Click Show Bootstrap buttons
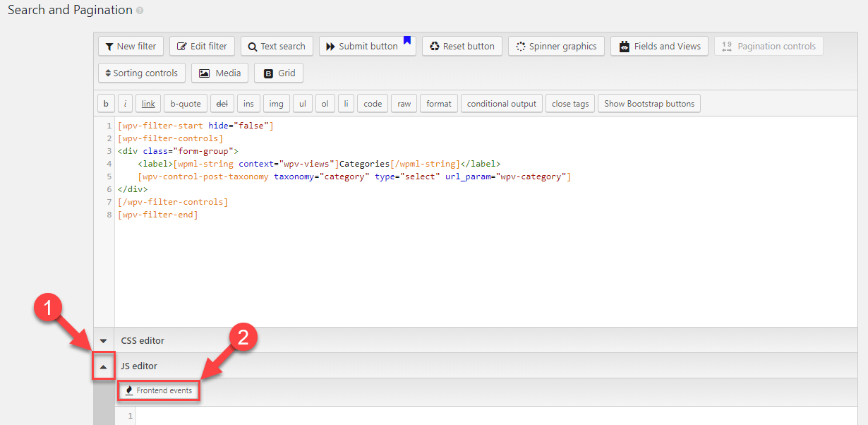The height and width of the screenshot is (425, 868). 649,103
